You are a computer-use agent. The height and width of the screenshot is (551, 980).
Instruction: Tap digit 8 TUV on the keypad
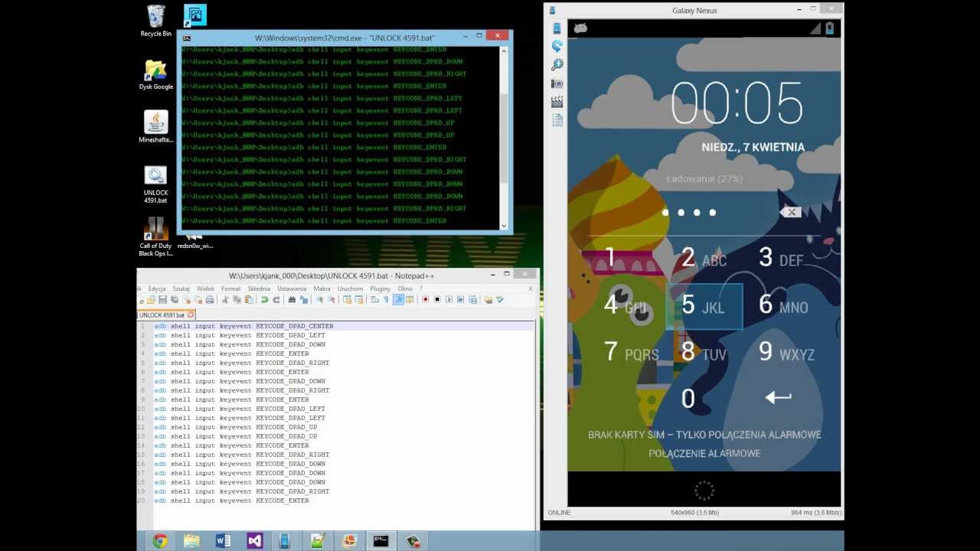(x=704, y=352)
